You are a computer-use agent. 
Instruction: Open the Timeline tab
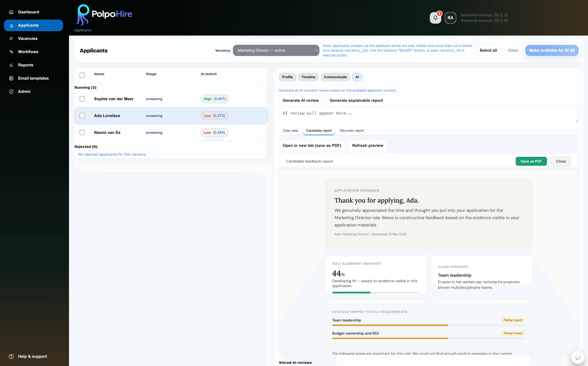pos(308,77)
